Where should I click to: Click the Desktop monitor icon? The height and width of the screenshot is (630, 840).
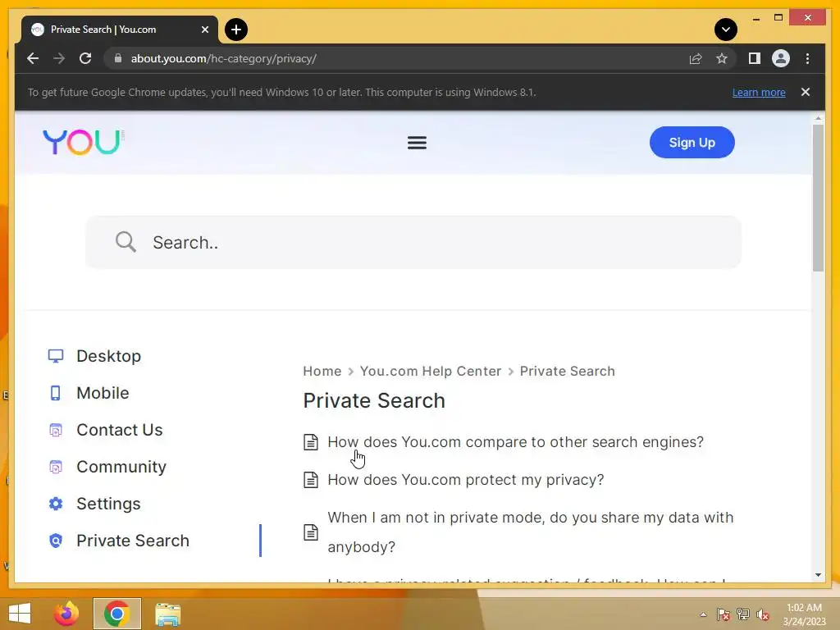[x=56, y=356]
